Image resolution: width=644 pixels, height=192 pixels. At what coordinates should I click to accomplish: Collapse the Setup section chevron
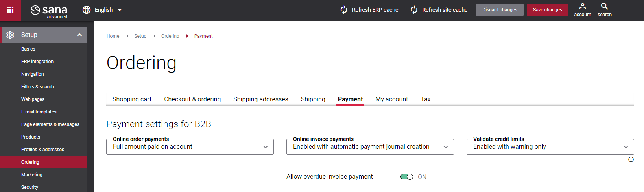(79, 35)
